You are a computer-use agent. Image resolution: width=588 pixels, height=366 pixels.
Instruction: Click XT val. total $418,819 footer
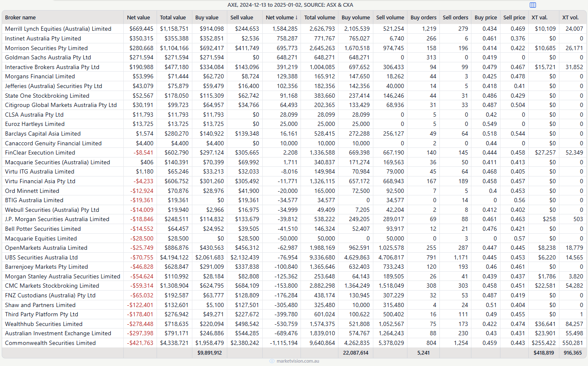[x=544, y=353]
